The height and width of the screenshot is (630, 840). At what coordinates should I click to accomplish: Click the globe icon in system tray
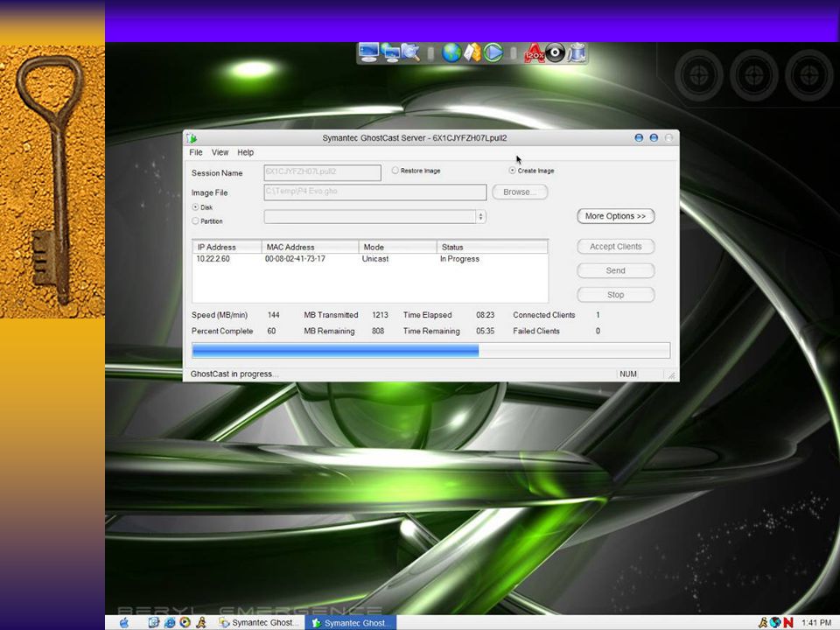tap(775, 622)
